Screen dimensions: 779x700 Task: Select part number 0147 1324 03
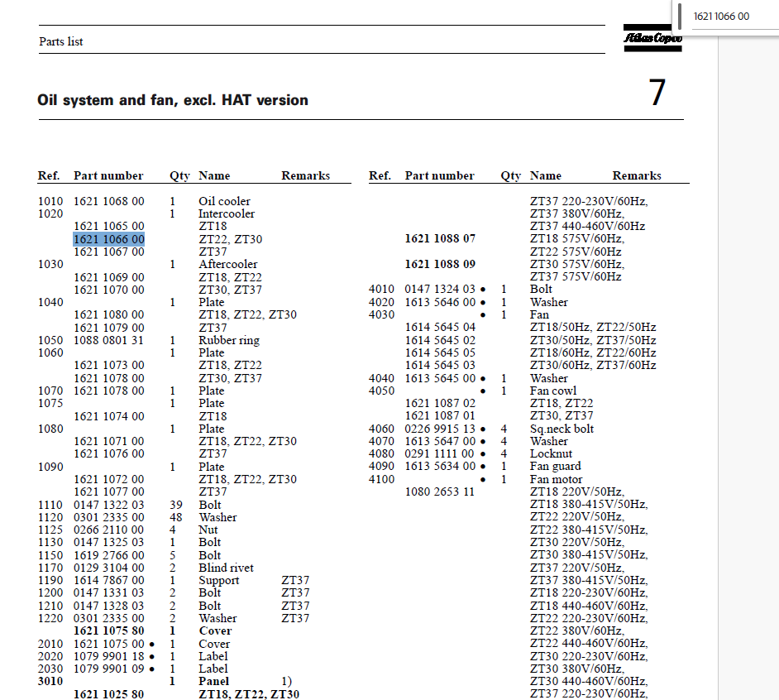[440, 290]
